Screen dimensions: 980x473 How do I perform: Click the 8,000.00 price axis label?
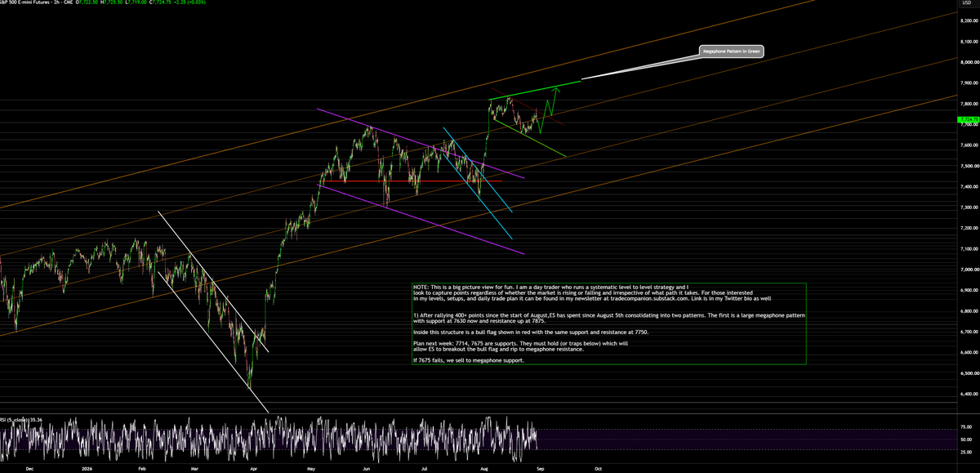coord(969,63)
